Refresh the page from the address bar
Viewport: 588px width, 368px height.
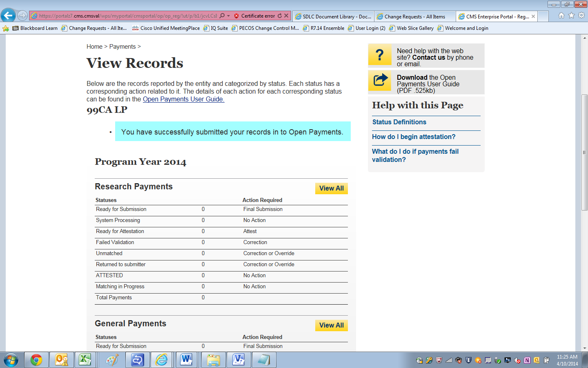(280, 16)
